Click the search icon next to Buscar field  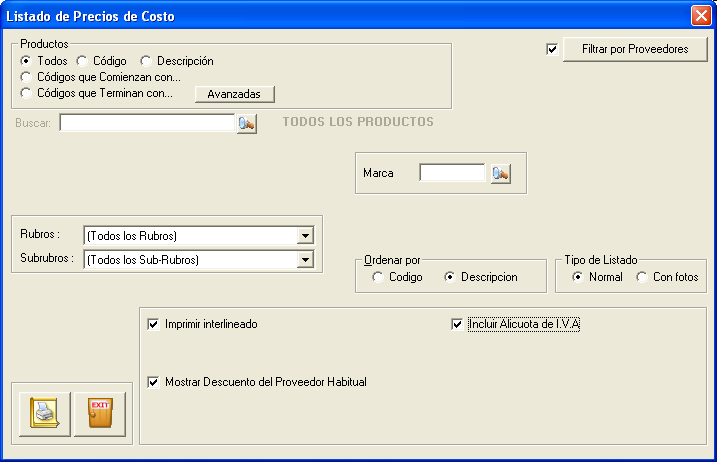(246, 124)
